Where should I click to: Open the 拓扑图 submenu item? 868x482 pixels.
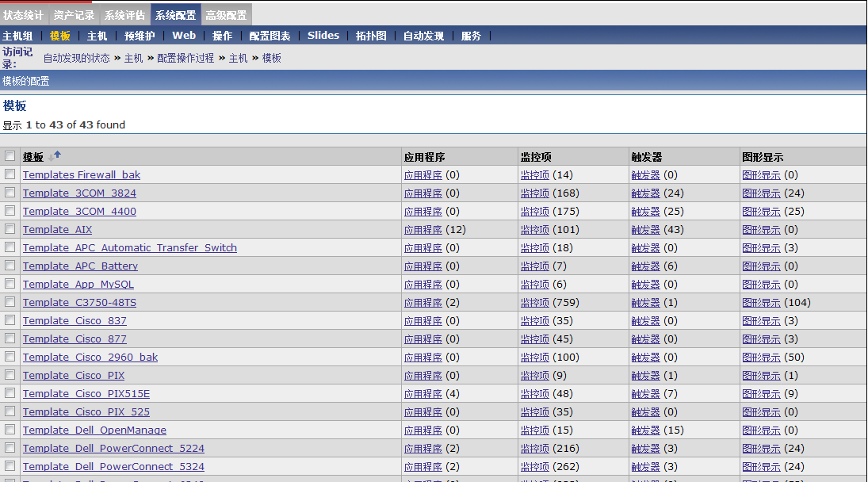(x=371, y=36)
